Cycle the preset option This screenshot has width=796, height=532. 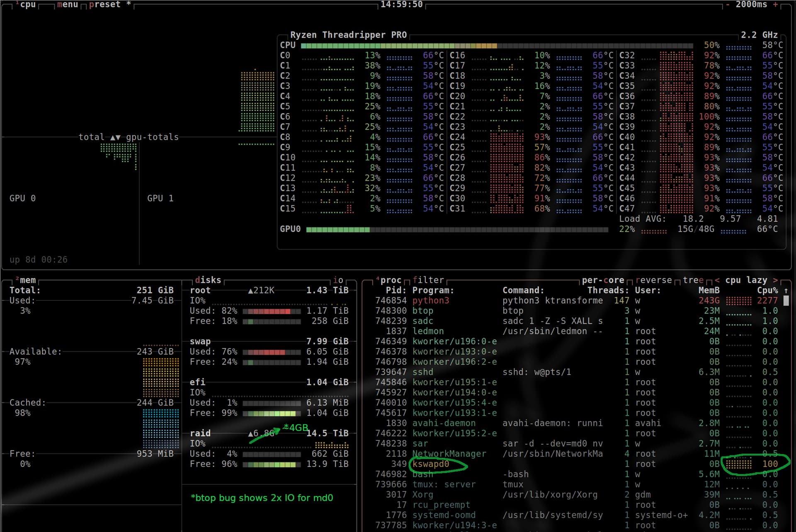(x=104, y=5)
